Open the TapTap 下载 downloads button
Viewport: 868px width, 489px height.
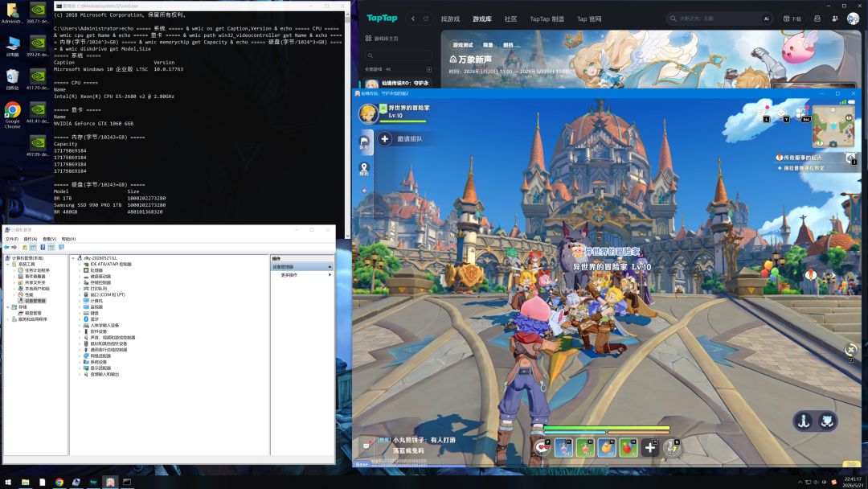pyautogui.click(x=792, y=18)
